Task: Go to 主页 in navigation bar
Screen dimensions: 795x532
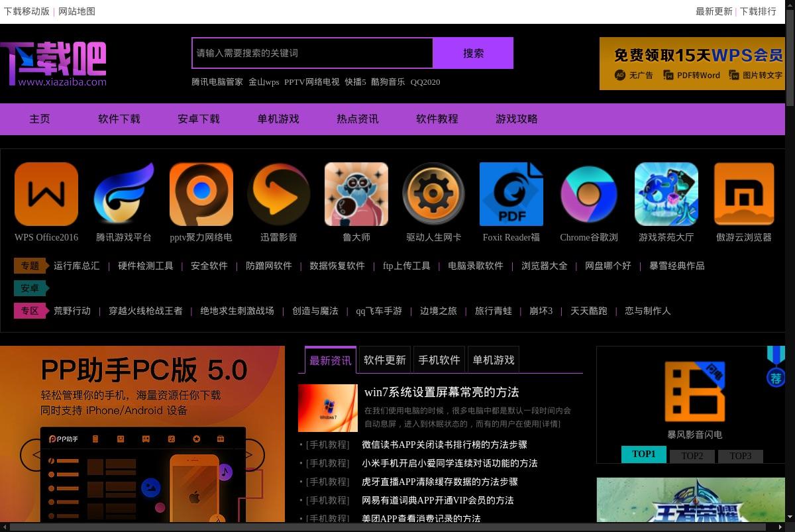Action: coord(40,119)
